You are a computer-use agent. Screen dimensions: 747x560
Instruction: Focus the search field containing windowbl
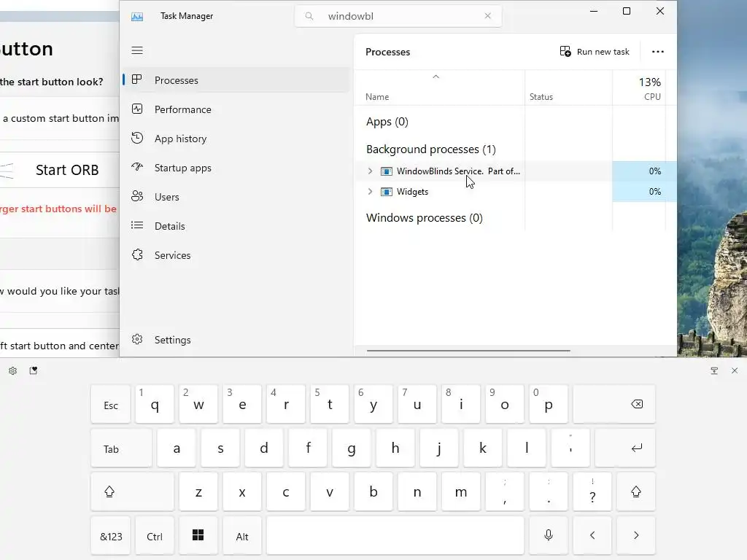(x=398, y=16)
